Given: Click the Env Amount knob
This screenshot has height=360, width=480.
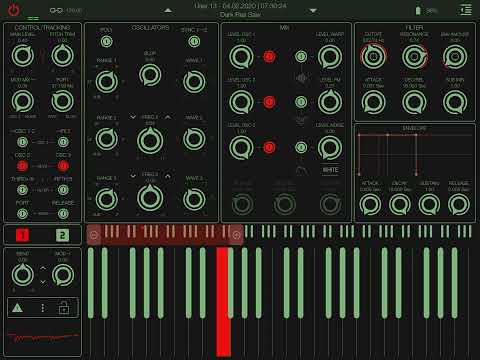Looking at the screenshot, I should point(455,57).
